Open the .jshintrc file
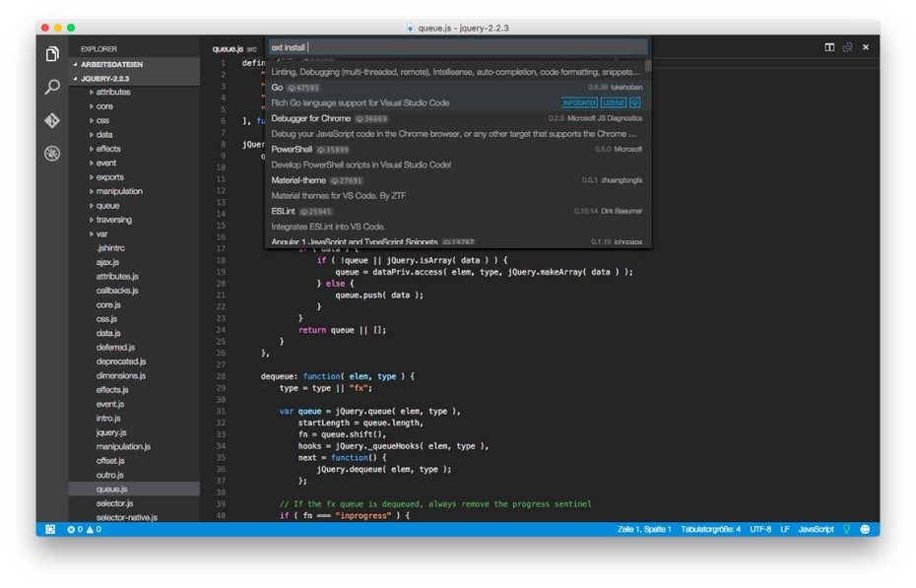This screenshot has width=916, height=588. pos(134,248)
